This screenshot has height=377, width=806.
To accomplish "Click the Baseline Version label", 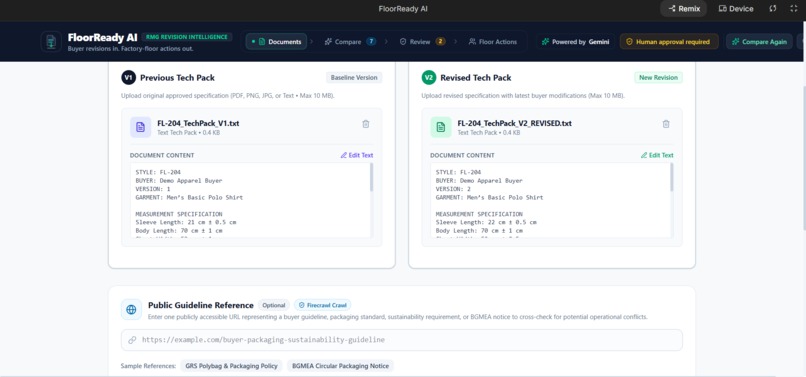I will pos(354,78).
